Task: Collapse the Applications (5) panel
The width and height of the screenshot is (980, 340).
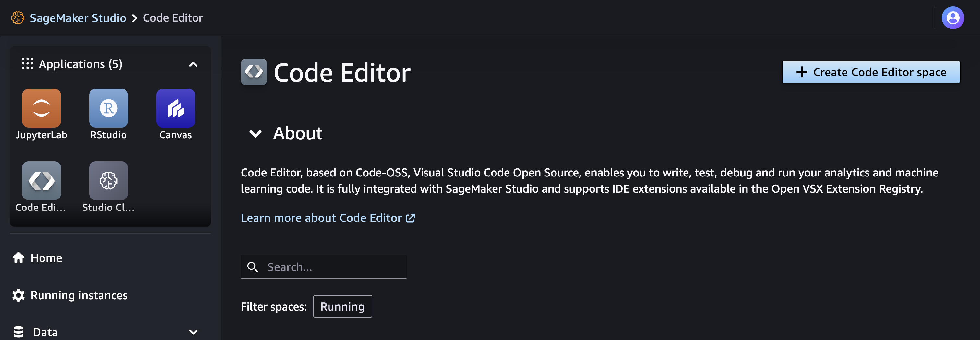Action: (x=194, y=64)
